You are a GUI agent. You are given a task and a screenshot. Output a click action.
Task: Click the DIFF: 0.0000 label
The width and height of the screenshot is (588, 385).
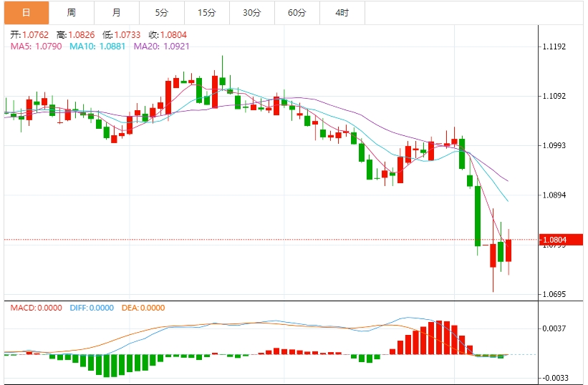pos(92,308)
